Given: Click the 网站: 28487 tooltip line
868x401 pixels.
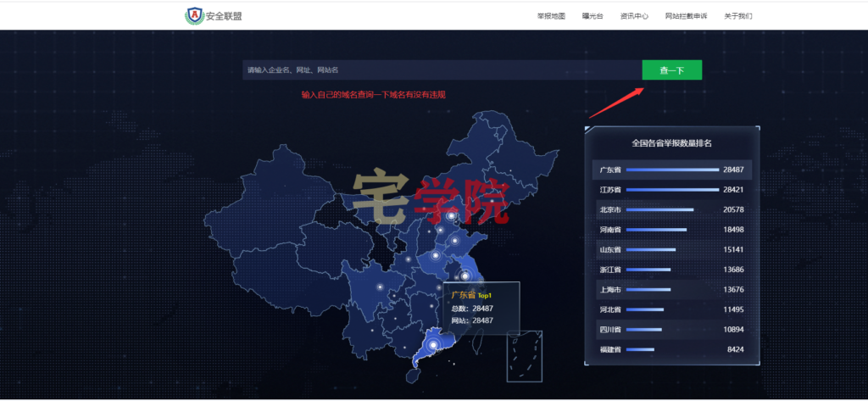Looking at the screenshot, I should coord(472,320).
